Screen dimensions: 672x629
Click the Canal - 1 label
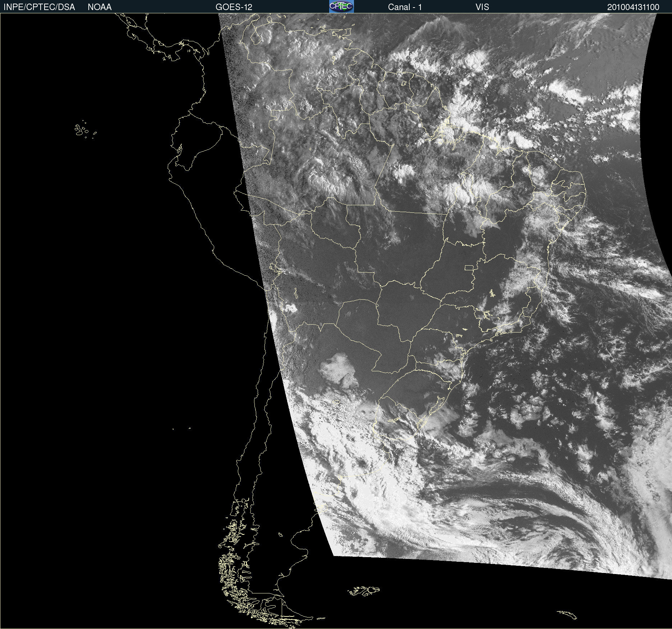[405, 7]
